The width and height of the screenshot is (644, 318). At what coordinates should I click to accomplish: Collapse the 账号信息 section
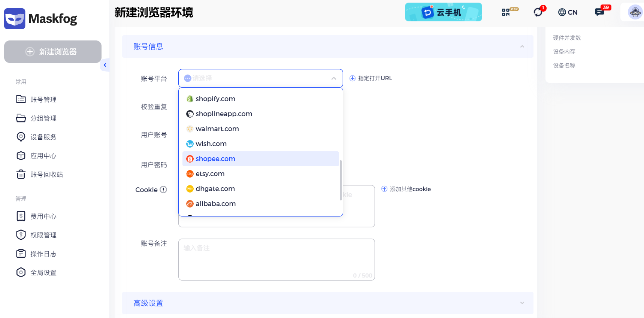point(522,46)
